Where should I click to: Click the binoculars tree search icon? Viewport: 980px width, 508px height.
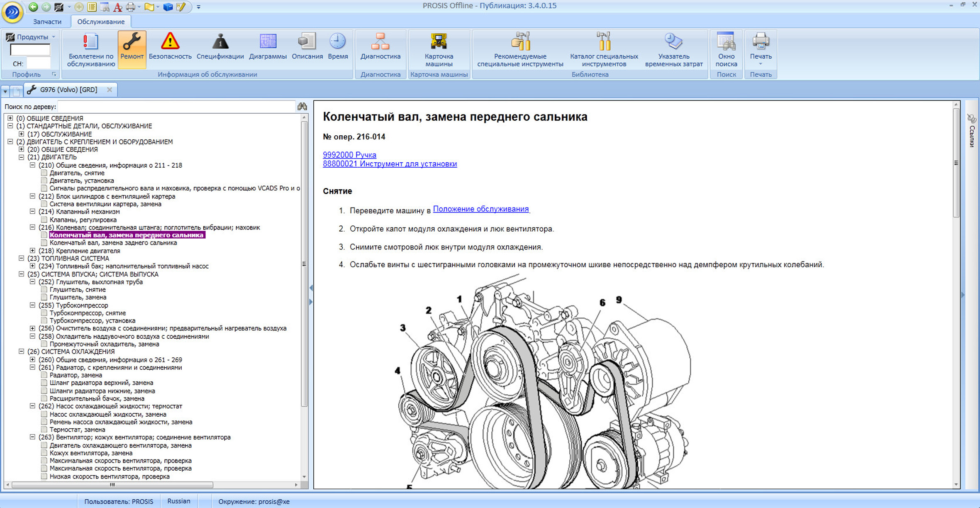click(x=302, y=107)
